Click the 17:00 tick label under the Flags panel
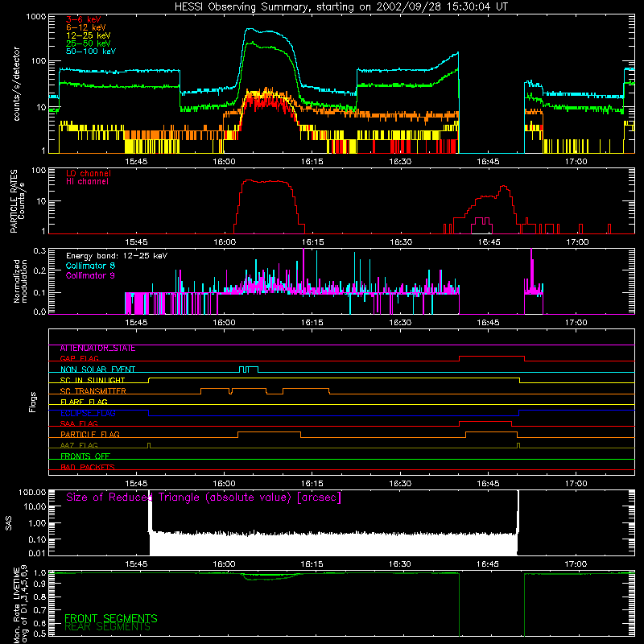Viewport: 644px width, 644px height. coord(576,484)
